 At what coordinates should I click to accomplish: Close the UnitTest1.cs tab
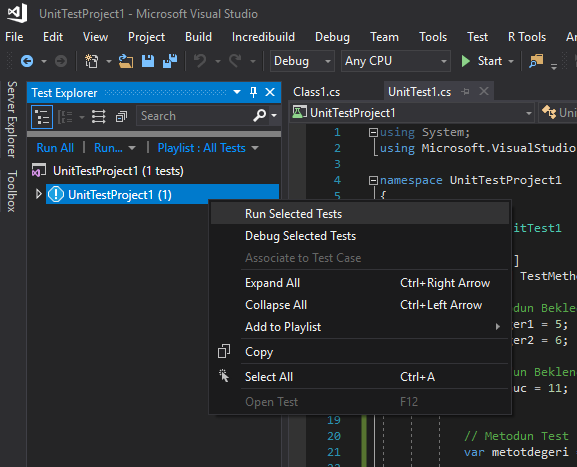pos(484,91)
